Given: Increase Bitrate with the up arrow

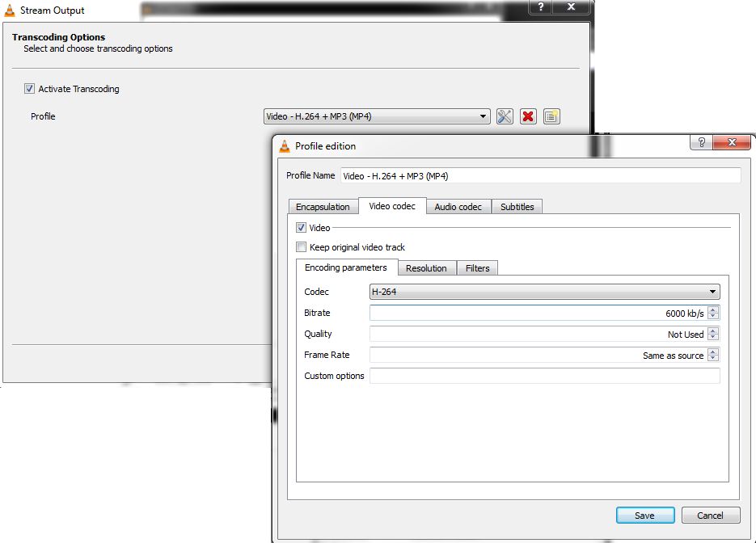Looking at the screenshot, I should (712, 309).
